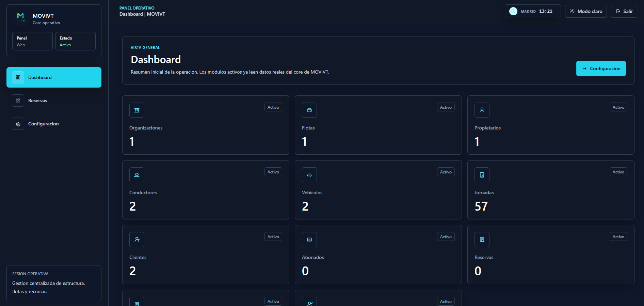Click the Dashboard grid icon in sidebar
The width and height of the screenshot is (644, 306).
pyautogui.click(x=18, y=77)
